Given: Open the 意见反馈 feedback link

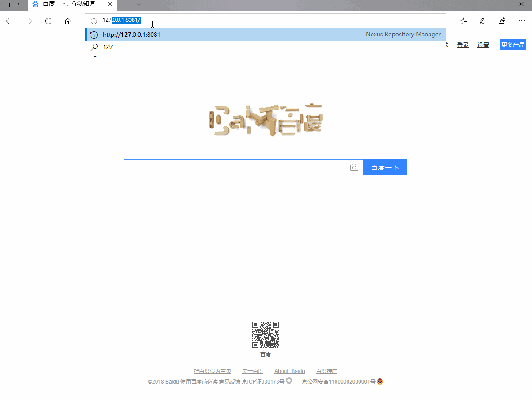Looking at the screenshot, I should (230, 381).
